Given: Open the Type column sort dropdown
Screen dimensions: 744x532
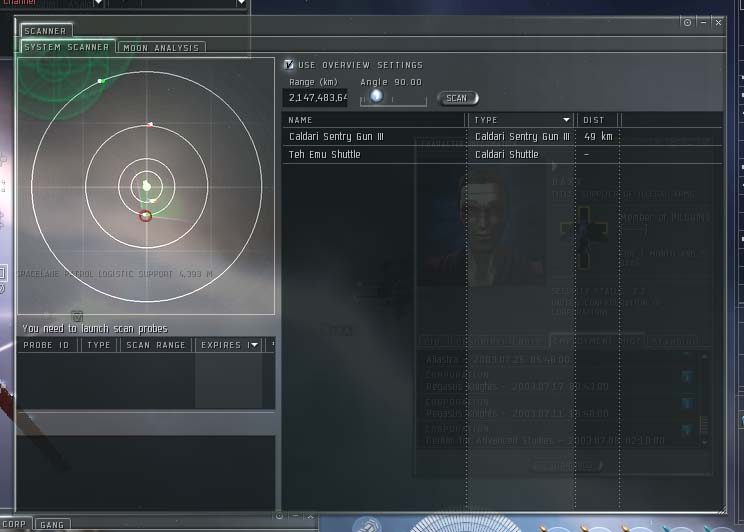Looking at the screenshot, I should click(x=567, y=120).
